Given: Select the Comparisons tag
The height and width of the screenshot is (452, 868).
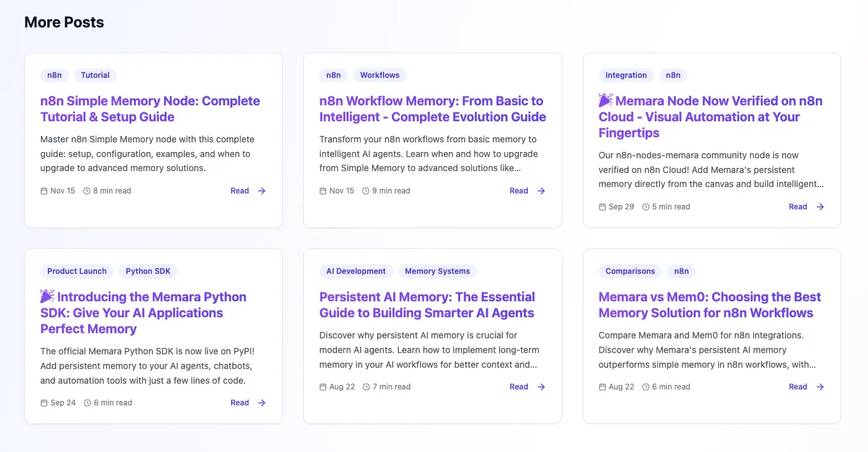Looking at the screenshot, I should pos(630,271).
